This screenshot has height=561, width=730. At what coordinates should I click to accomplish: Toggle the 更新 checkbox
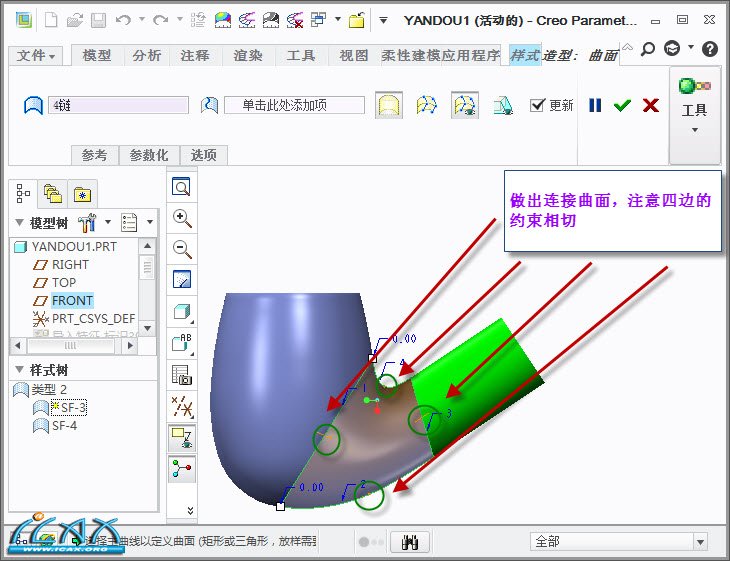[x=537, y=105]
